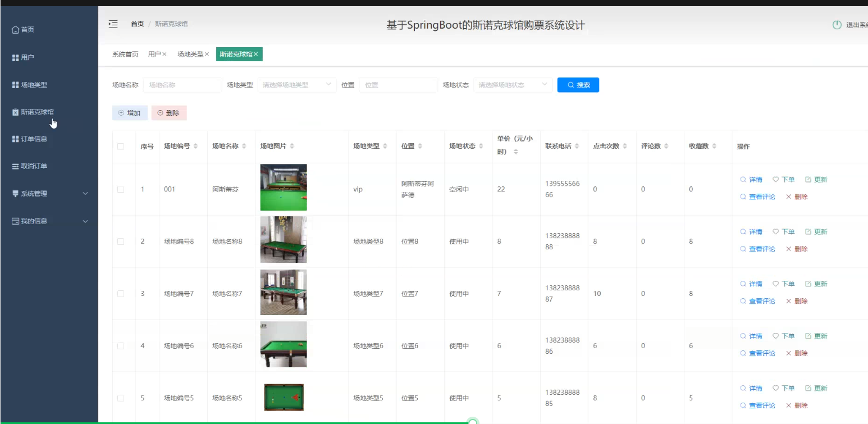Click the 首页 breadcrumb link
Screen dimensions: 868x424
(137, 24)
